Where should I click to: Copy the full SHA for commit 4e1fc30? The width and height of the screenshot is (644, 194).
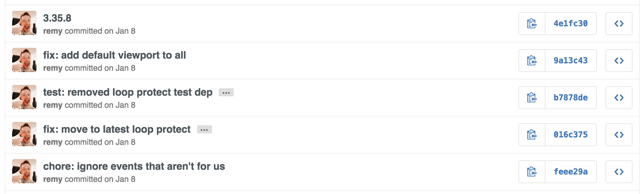click(532, 24)
